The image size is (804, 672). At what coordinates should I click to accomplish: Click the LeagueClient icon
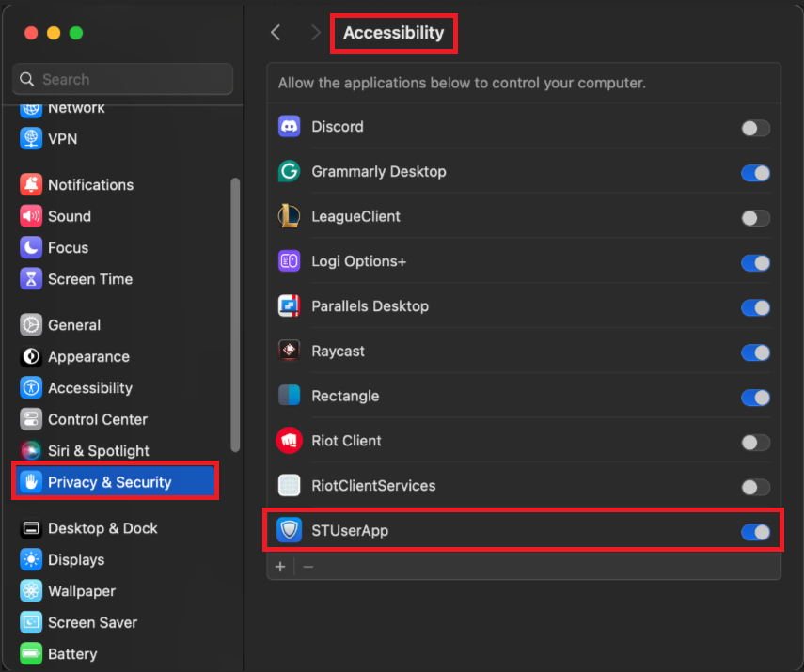[290, 216]
